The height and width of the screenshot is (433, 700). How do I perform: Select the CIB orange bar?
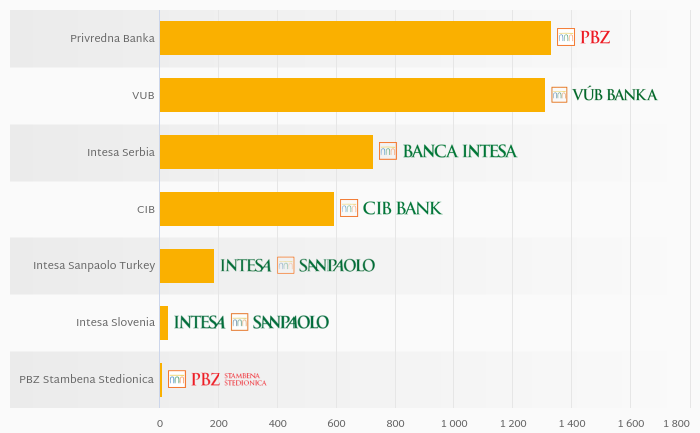pyautogui.click(x=247, y=209)
